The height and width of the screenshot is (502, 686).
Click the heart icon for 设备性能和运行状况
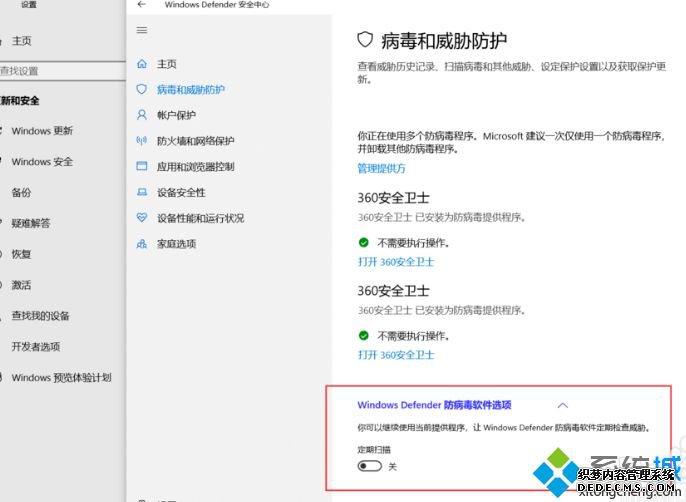(x=142, y=218)
